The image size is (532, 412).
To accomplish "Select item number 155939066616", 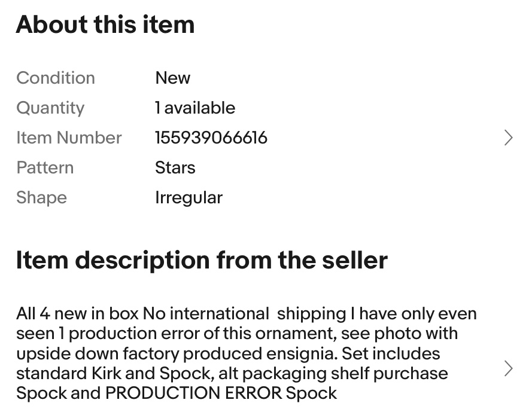I will [x=211, y=138].
